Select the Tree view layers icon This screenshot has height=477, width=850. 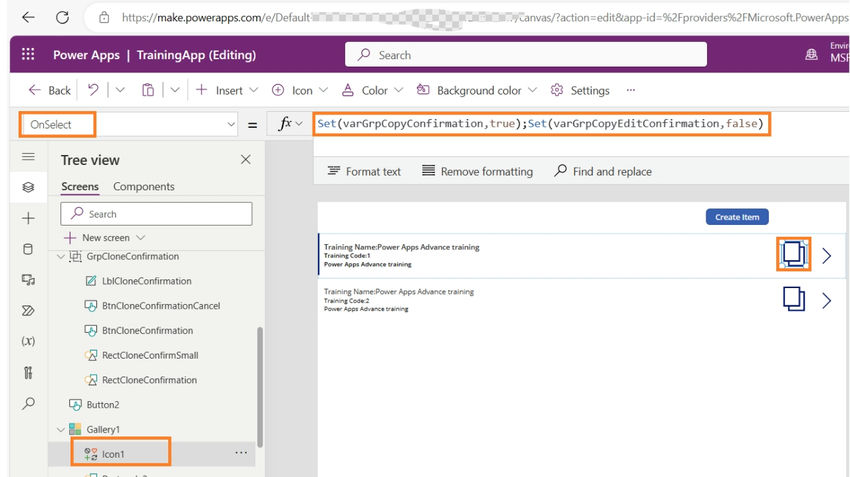(x=28, y=187)
